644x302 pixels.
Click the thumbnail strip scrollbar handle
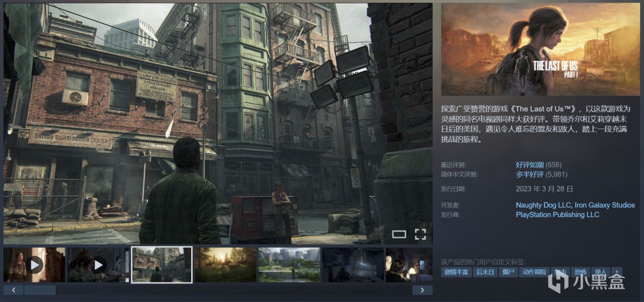[40, 290]
